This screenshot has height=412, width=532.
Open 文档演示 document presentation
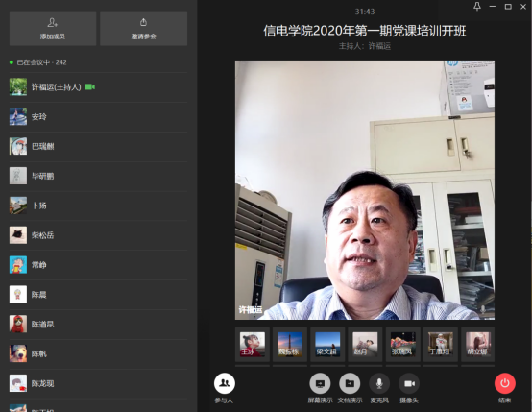[350, 383]
